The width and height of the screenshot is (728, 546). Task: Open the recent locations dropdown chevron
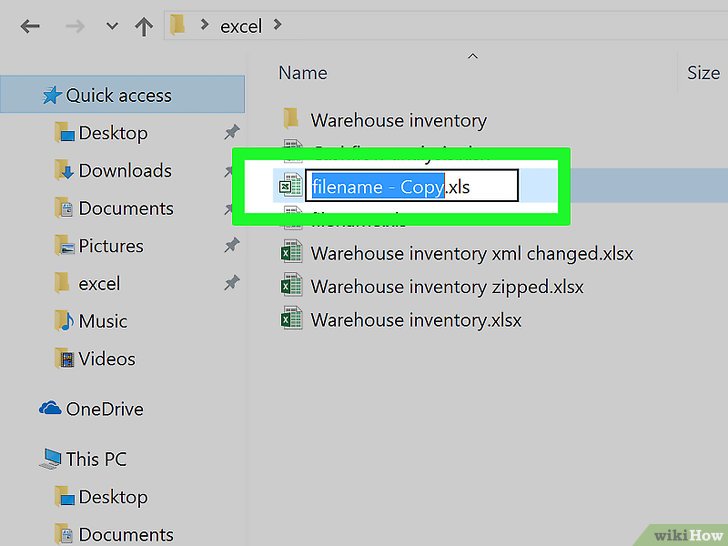tap(112, 27)
